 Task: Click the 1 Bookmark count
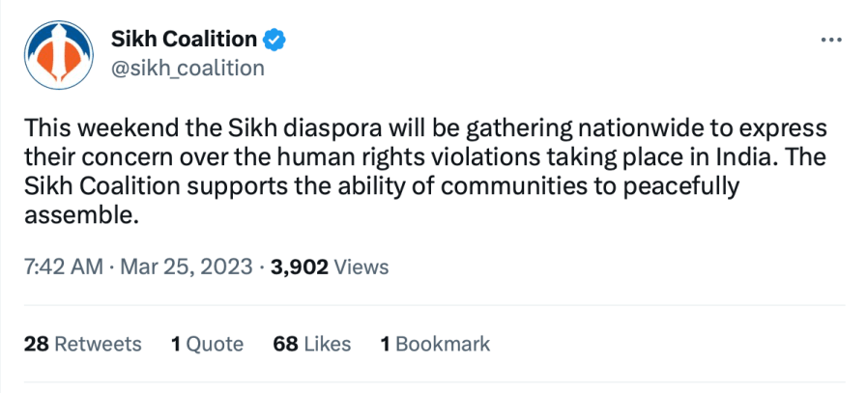point(435,344)
